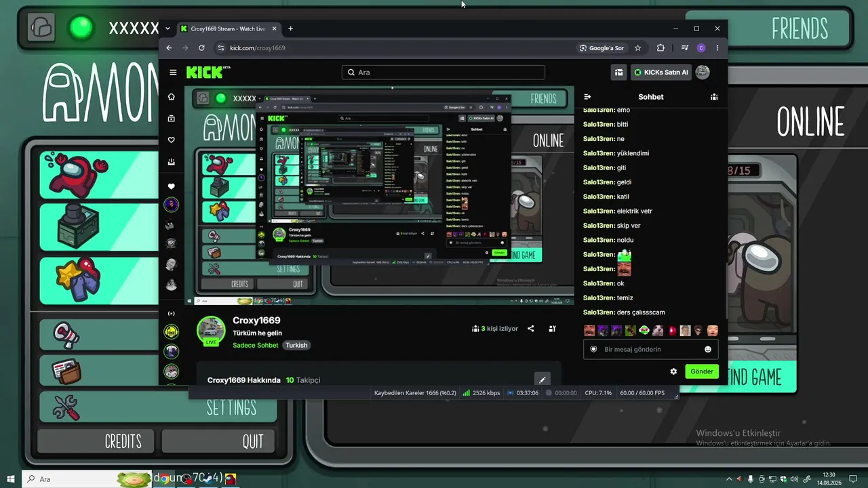
Task: Open the Croxy1669 channel avatar with LIVE badge
Action: click(x=211, y=331)
